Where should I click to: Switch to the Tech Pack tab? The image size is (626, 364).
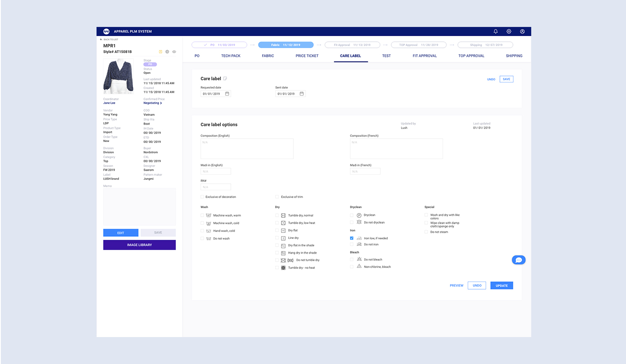pos(230,56)
